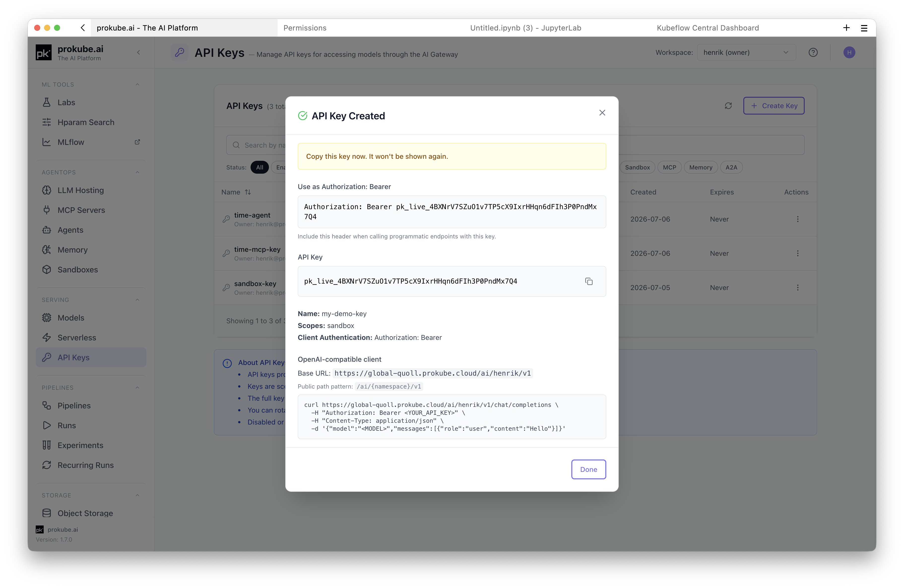Select API Keys in the sidebar

tap(91, 358)
